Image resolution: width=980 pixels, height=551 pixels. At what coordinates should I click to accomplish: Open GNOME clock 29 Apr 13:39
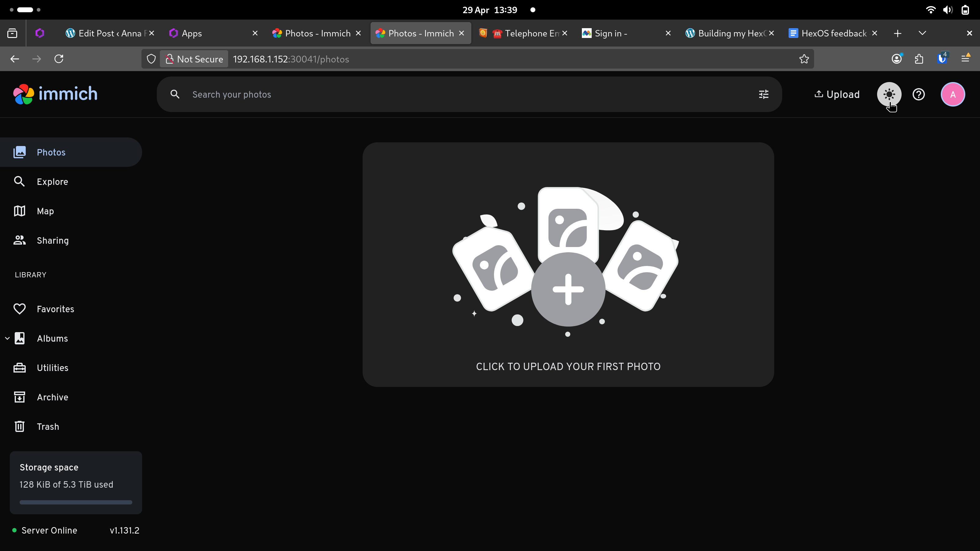click(489, 10)
